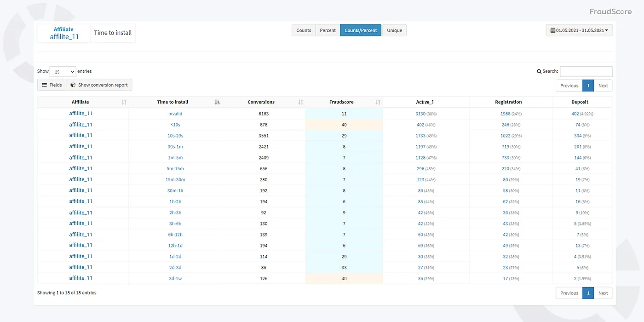This screenshot has width=644, height=322.
Task: Go to Next page at top
Action: pyautogui.click(x=603, y=86)
